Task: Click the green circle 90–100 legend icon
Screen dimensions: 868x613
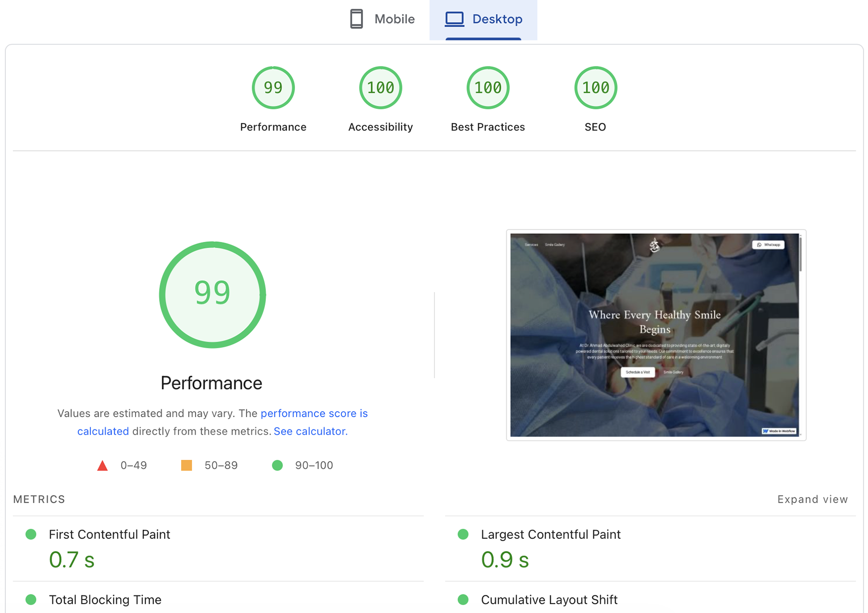Action: (x=277, y=465)
